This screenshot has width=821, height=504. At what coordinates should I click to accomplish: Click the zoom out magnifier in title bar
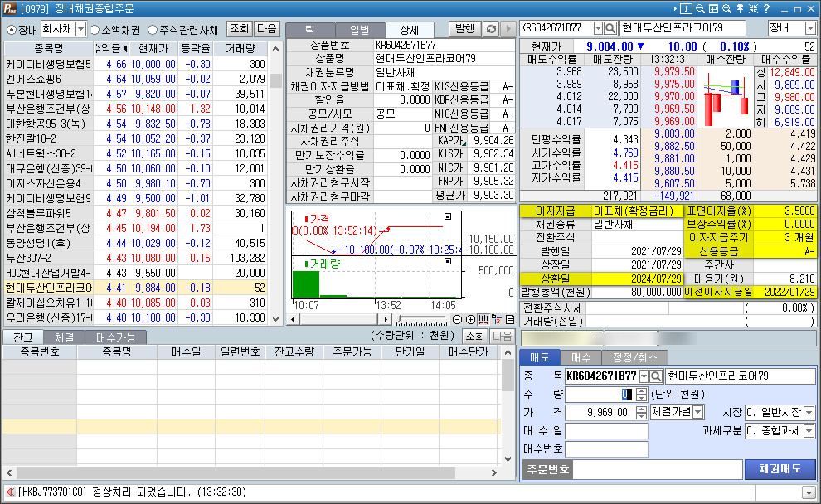pyautogui.click(x=700, y=9)
